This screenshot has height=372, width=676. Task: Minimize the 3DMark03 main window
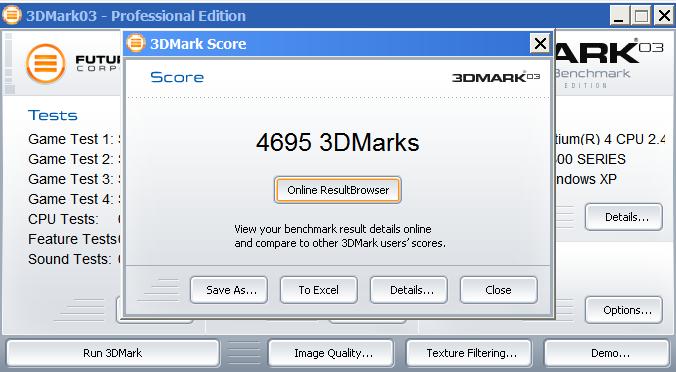(619, 16)
